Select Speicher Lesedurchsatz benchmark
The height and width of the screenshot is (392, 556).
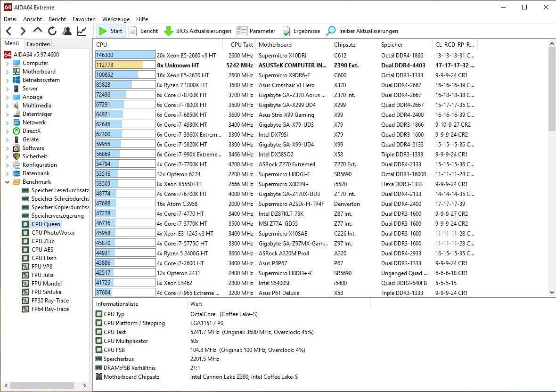click(55, 190)
